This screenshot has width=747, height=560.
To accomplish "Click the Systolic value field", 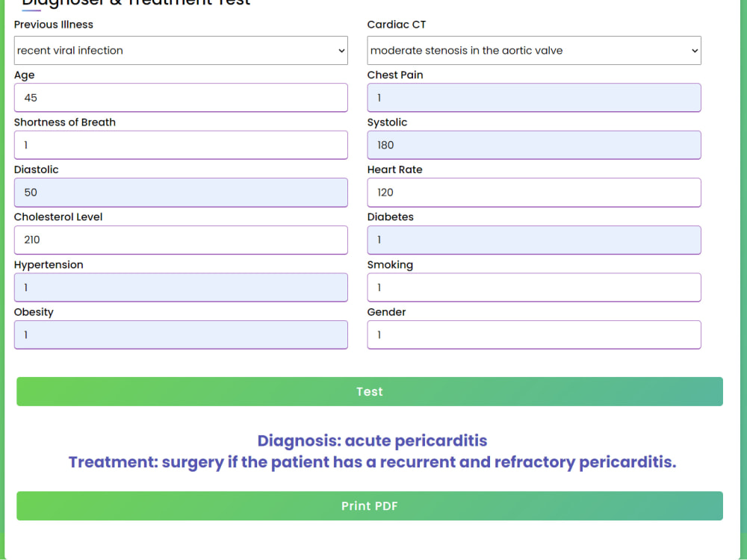I will click(x=533, y=145).
